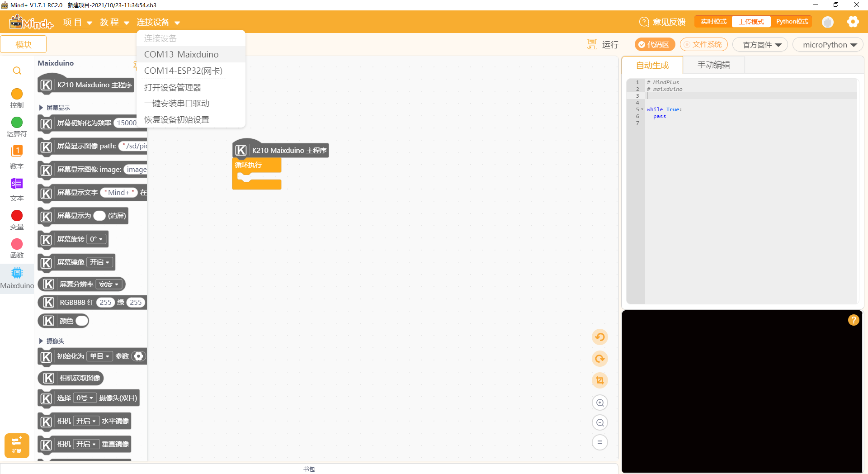Choose 打开设备管理器 menu entry
Viewport: 868px width, 474px height.
click(191, 87)
